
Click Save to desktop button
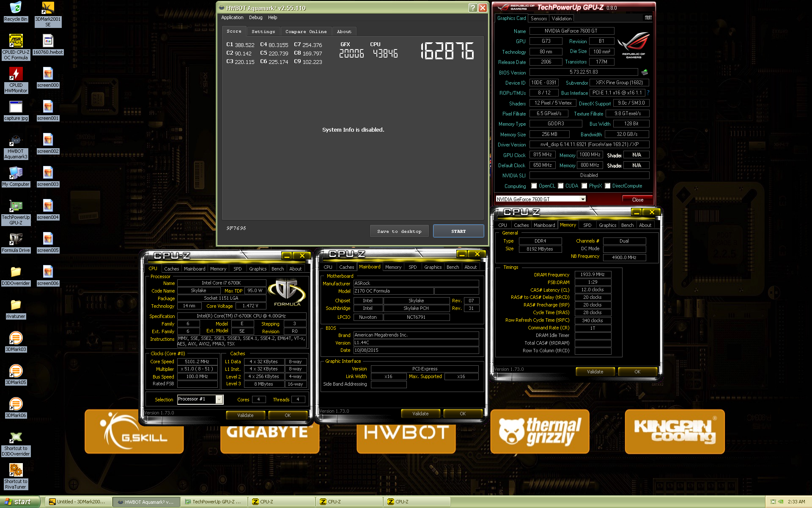(399, 231)
